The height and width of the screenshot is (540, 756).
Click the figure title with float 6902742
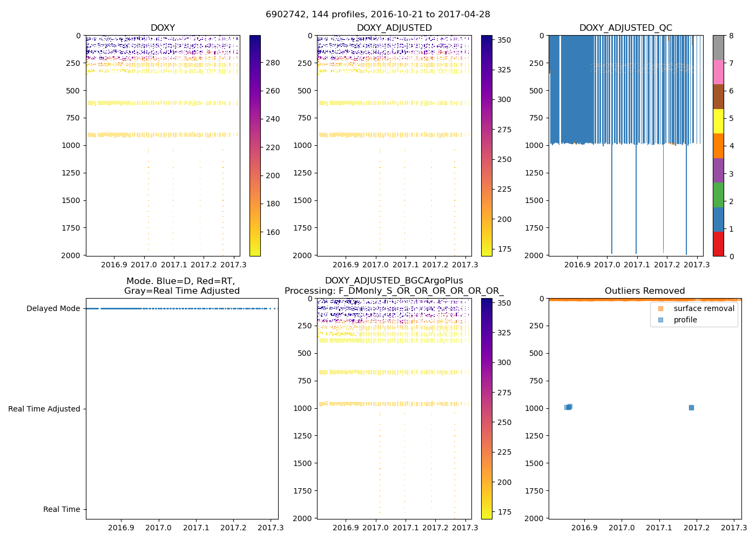pos(377,15)
